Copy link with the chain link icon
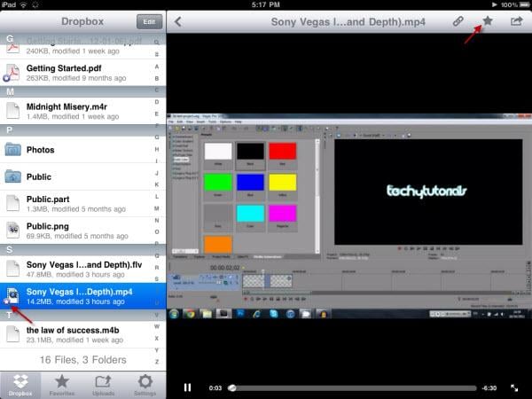The width and height of the screenshot is (532, 399). tap(458, 21)
